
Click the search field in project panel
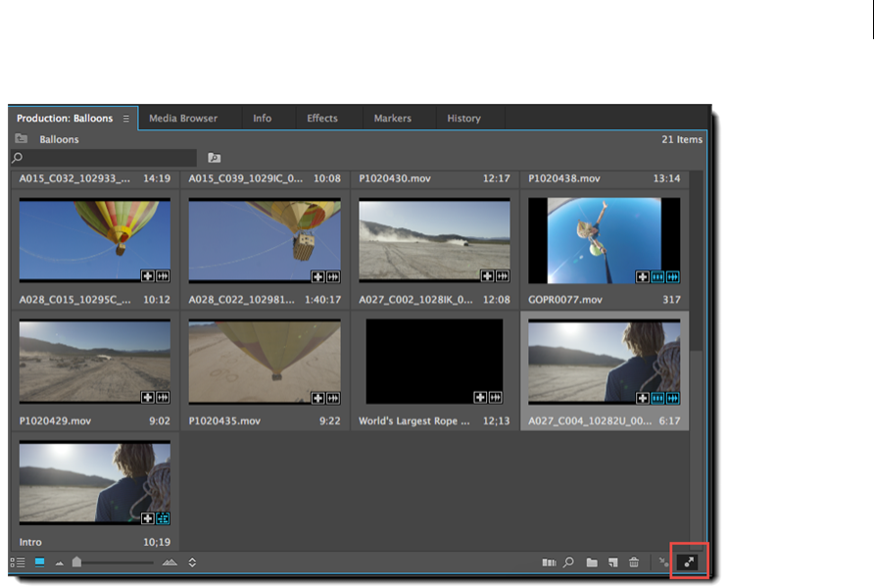104,158
